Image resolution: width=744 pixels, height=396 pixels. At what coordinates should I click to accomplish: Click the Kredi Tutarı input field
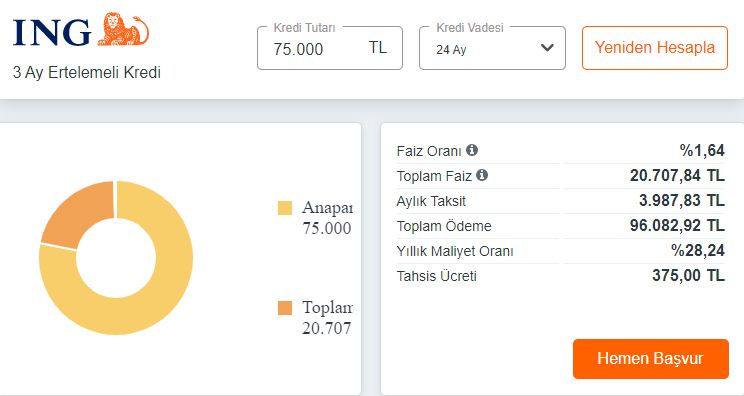click(330, 48)
